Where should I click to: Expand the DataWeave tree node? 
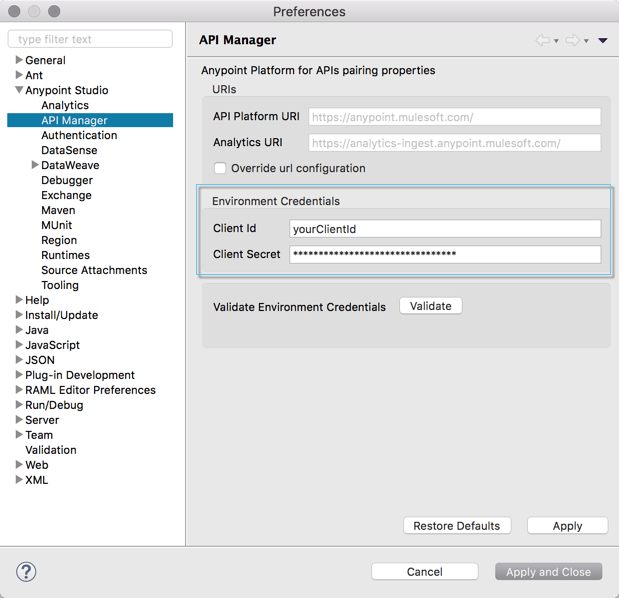pyautogui.click(x=35, y=165)
